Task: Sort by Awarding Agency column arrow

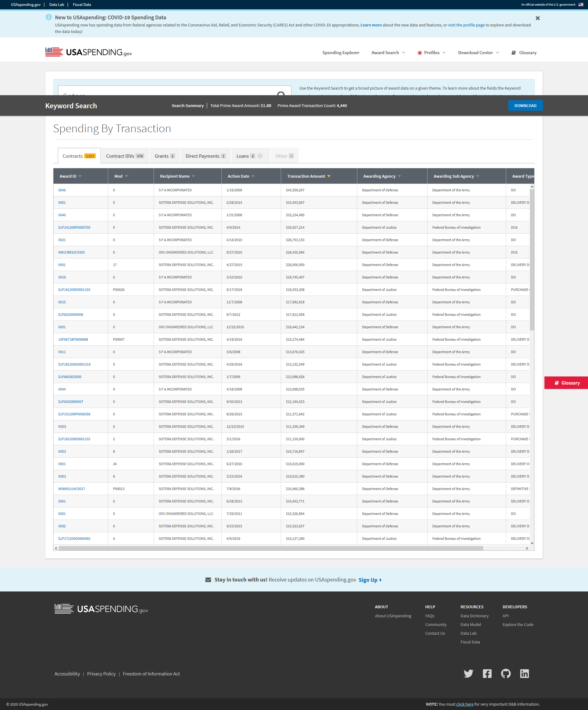Action: [x=400, y=176]
